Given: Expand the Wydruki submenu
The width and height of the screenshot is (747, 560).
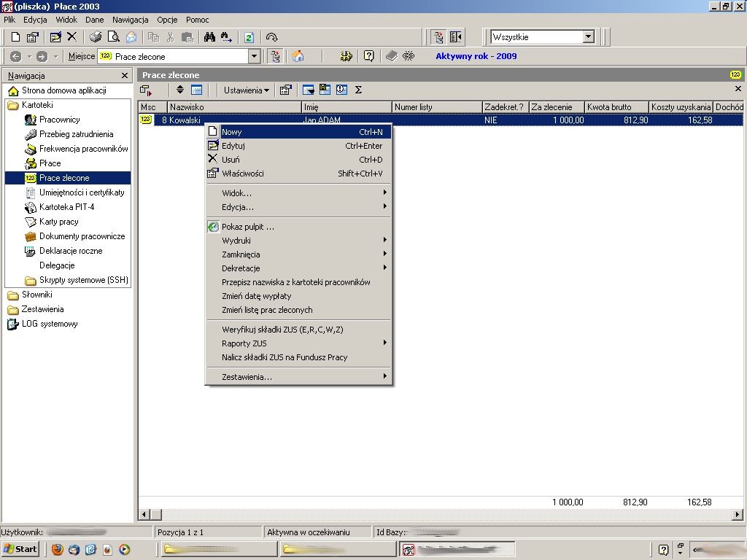Looking at the screenshot, I should coord(298,241).
